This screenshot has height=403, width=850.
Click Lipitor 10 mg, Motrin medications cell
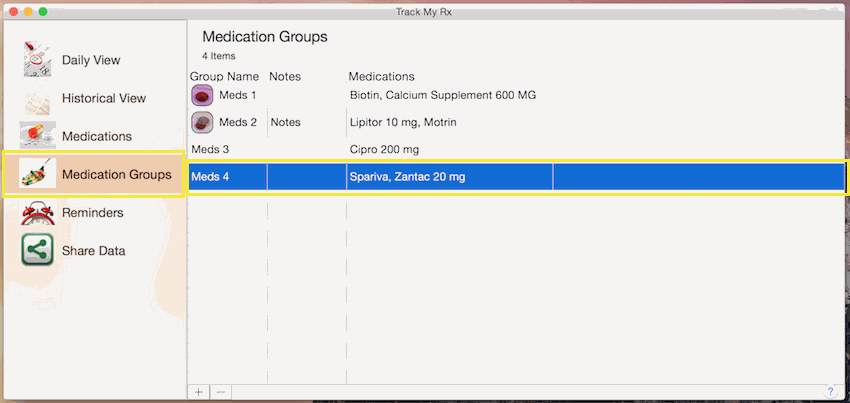403,123
